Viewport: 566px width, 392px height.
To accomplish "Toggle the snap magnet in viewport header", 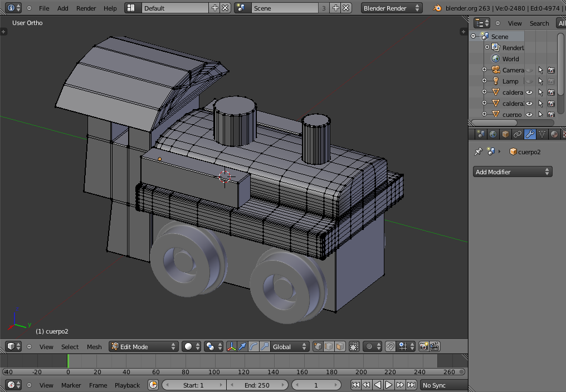I will click(x=391, y=346).
